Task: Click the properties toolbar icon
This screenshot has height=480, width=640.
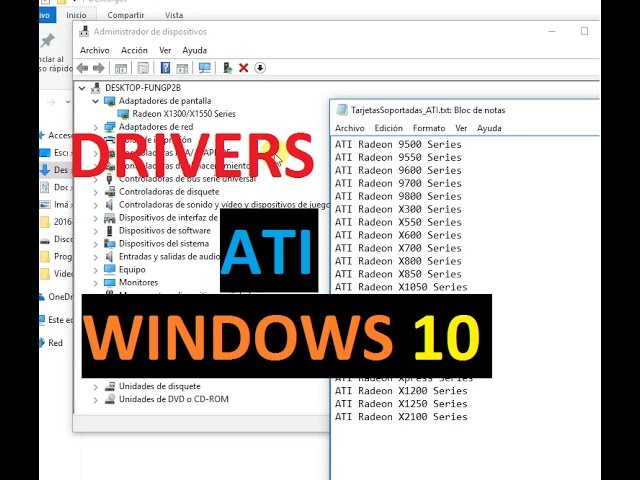Action: (x=143, y=68)
